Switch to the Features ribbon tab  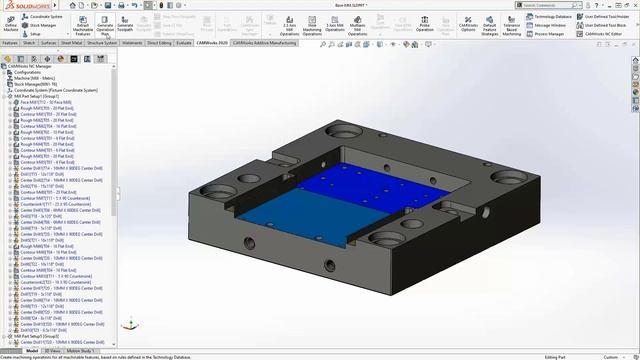(10, 43)
